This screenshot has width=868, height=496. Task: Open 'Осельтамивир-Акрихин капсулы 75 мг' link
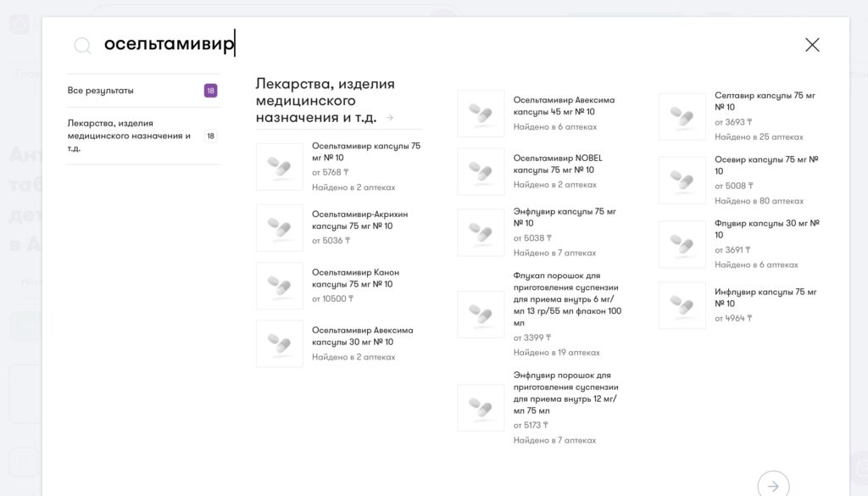tap(359, 220)
